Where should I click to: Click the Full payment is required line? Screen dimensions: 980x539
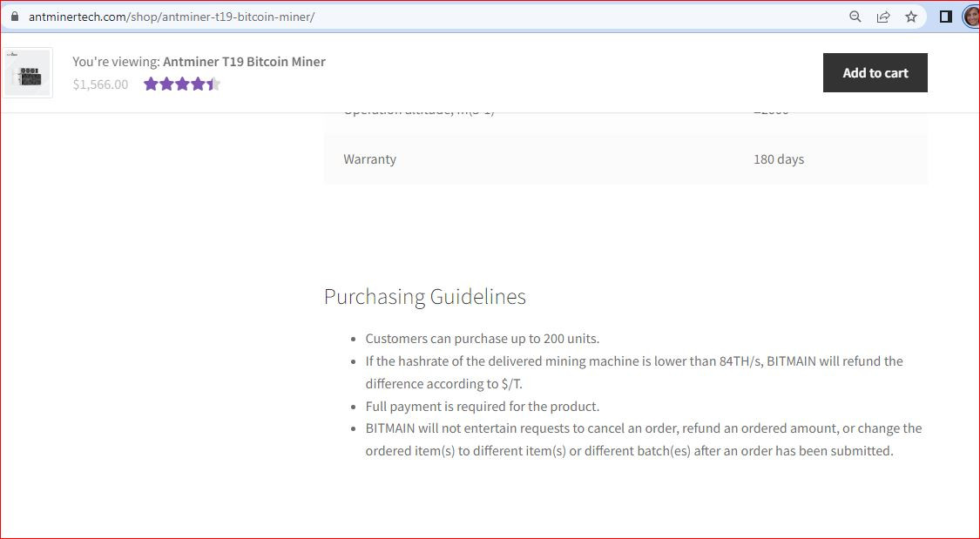click(x=482, y=407)
